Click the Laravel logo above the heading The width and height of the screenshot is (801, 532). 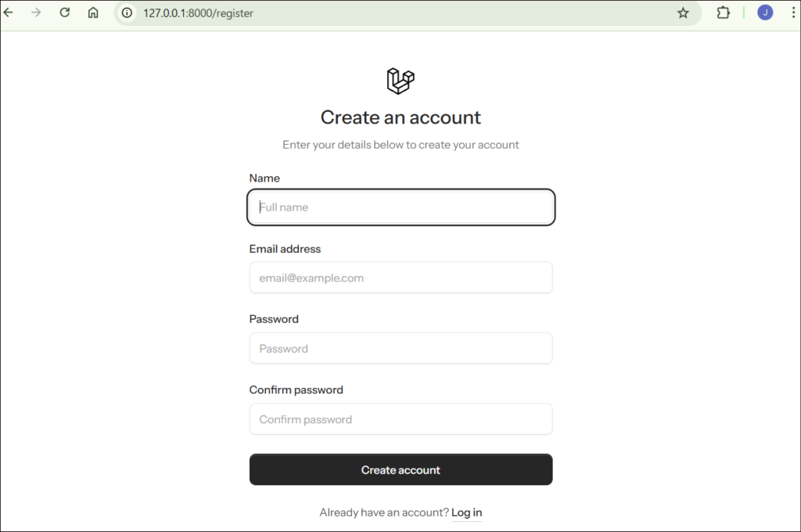click(x=400, y=81)
